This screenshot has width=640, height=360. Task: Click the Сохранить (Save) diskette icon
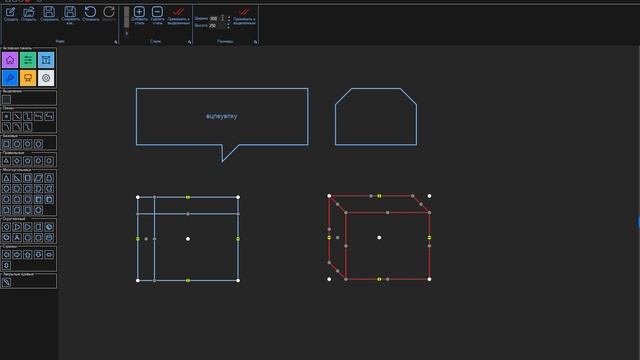pos(49,12)
